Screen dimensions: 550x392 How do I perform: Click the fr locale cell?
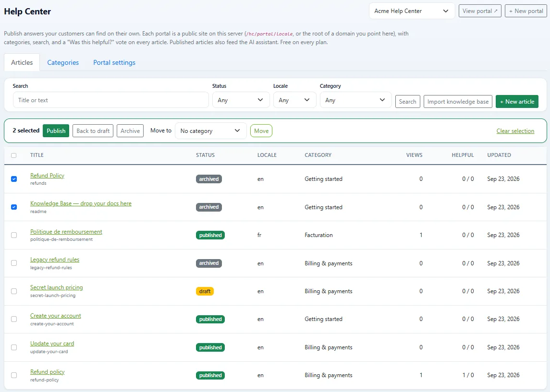(x=259, y=235)
